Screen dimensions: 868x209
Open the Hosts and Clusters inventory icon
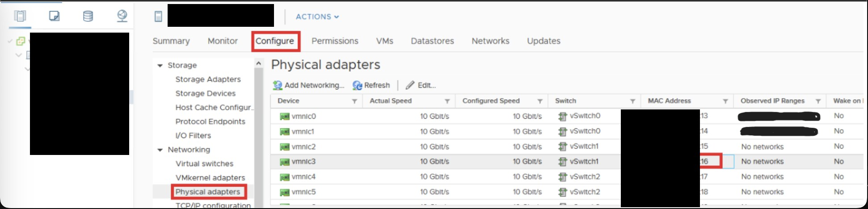coord(20,17)
